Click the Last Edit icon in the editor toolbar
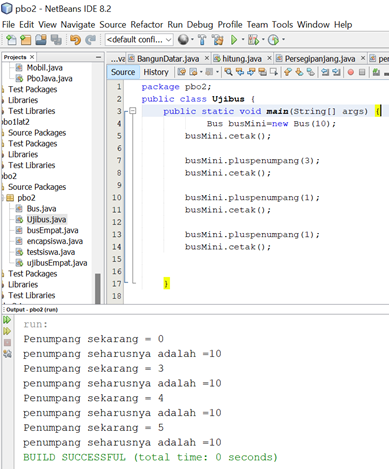389x469 pixels. [x=181, y=72]
